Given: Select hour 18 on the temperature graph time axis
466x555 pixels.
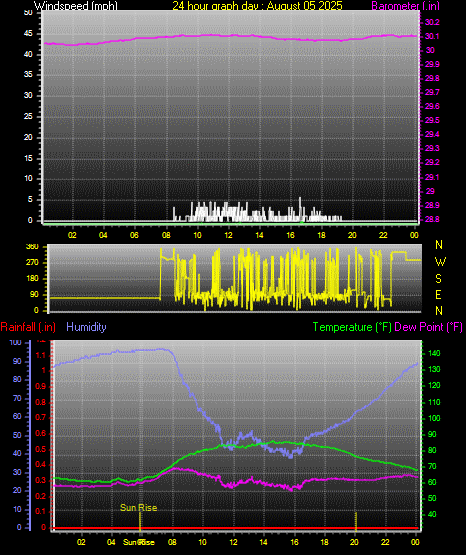Looking at the screenshot, I should pos(324,542).
